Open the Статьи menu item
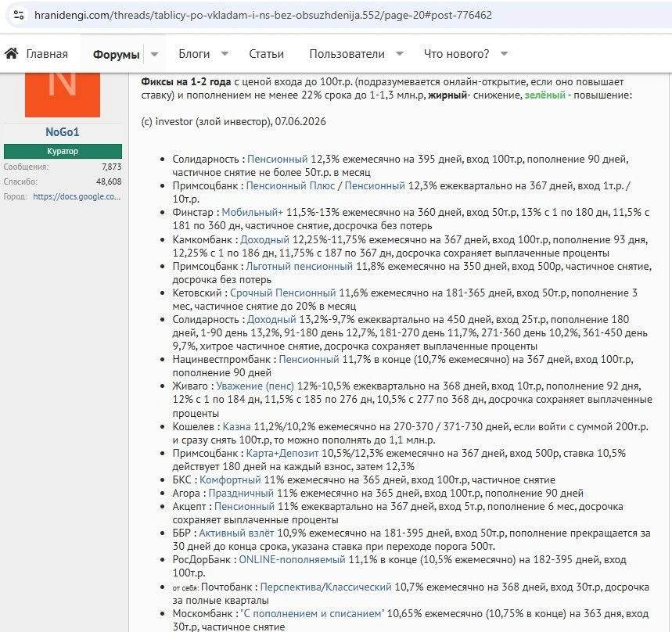Screen dimensions: 672x632 coord(266,54)
